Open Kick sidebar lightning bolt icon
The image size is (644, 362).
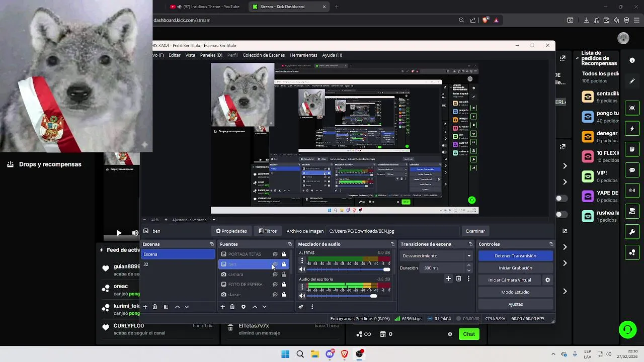click(632, 129)
